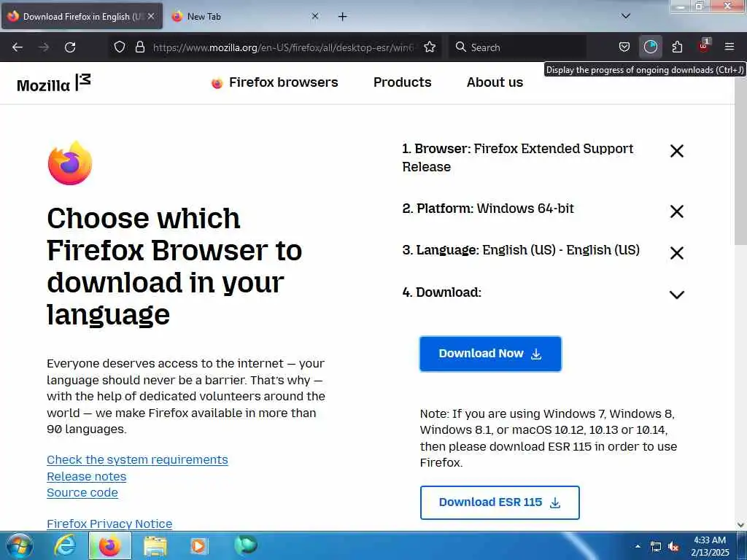Open Firefox browsers navigation menu

tap(274, 82)
